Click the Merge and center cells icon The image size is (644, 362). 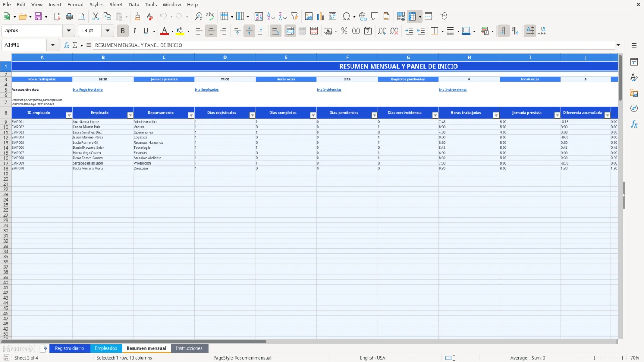290,31
